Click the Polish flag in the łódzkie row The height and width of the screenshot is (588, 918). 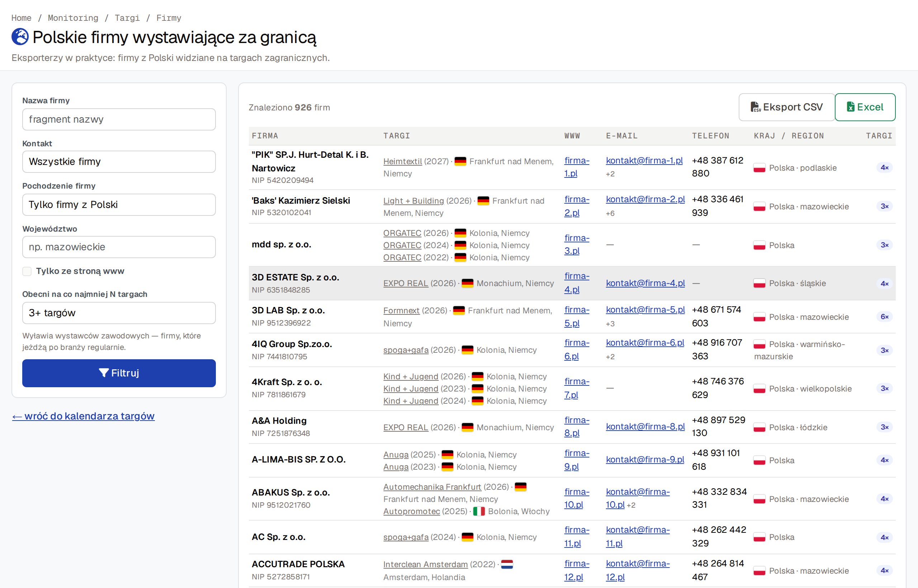(x=760, y=427)
